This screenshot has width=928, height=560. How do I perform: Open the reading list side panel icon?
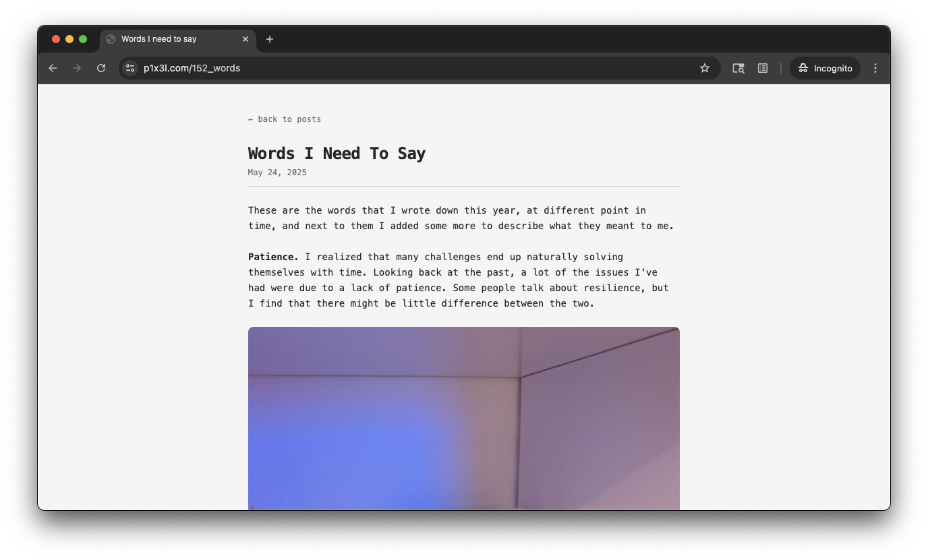[x=763, y=68]
